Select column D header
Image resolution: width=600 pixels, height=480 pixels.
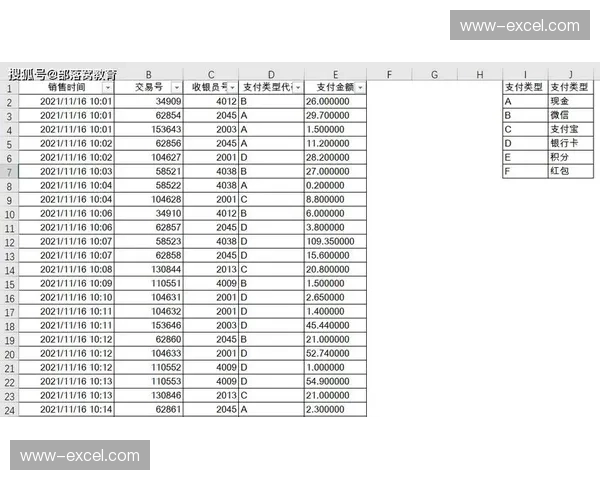(x=271, y=75)
